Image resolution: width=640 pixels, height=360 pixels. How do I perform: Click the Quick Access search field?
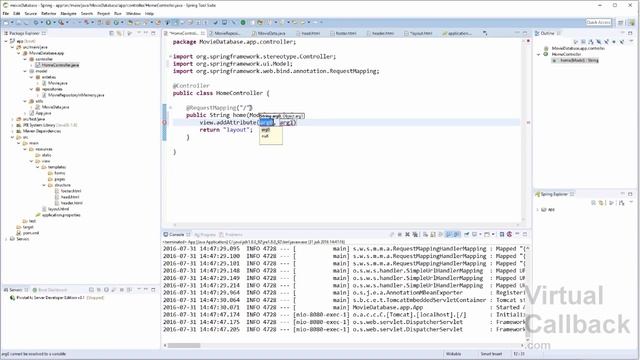click(598, 22)
